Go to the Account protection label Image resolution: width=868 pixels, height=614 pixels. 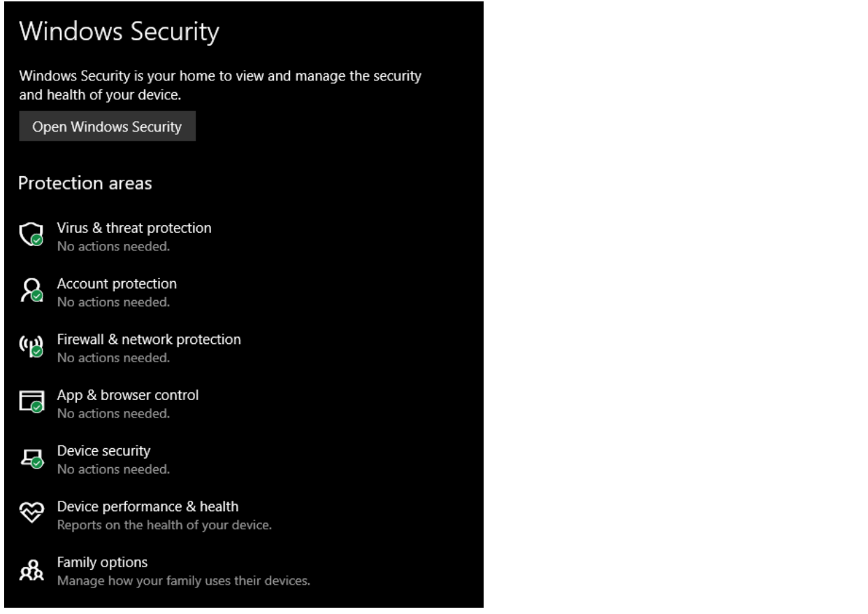[117, 284]
